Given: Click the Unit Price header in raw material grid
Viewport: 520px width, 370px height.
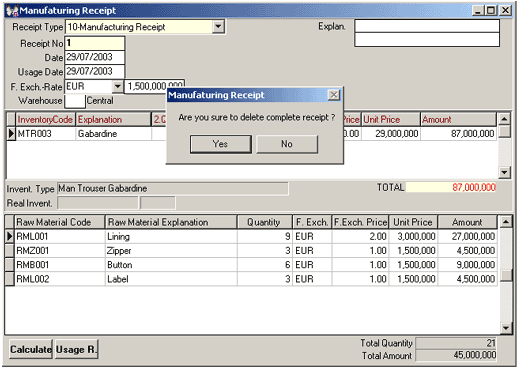Looking at the screenshot, I should (413, 222).
